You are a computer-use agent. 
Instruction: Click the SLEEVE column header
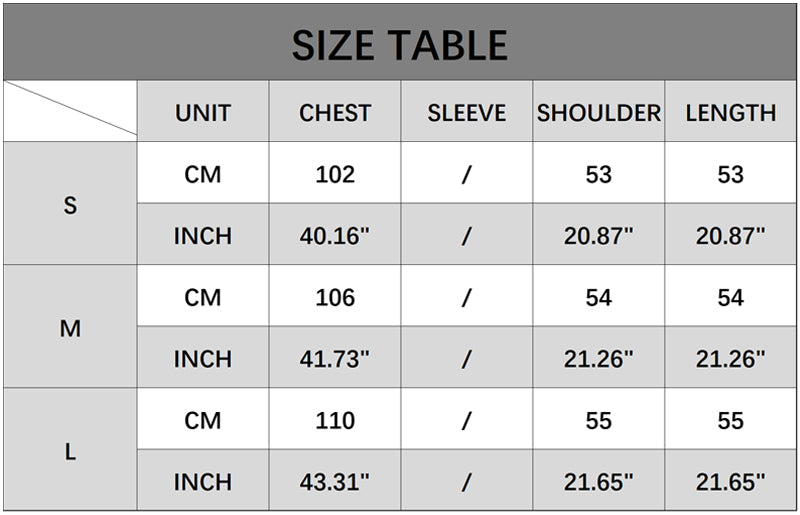tap(467, 113)
